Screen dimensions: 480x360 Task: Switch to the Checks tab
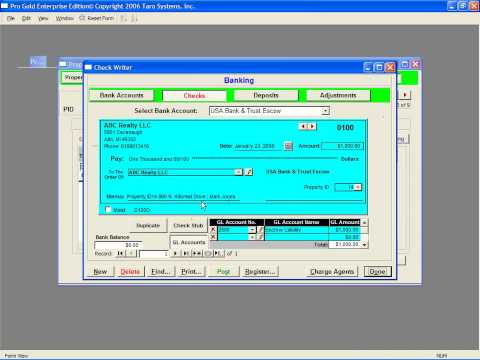[x=194, y=96]
